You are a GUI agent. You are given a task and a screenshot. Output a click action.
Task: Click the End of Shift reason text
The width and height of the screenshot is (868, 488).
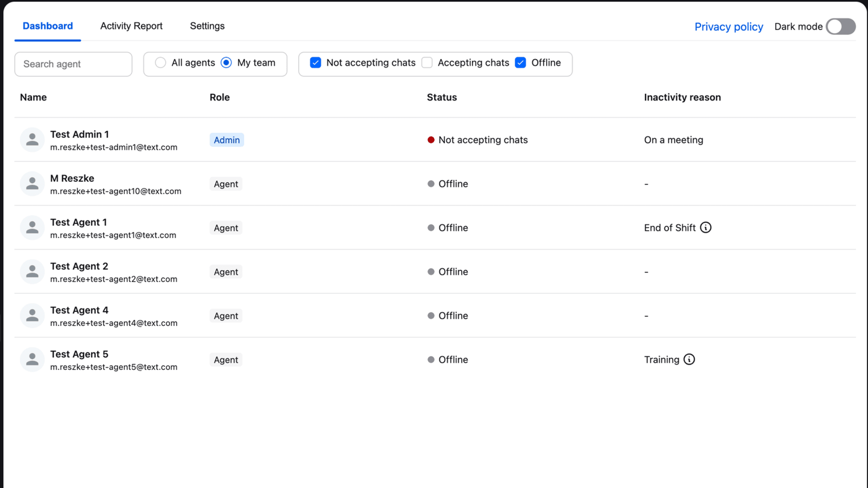point(670,228)
